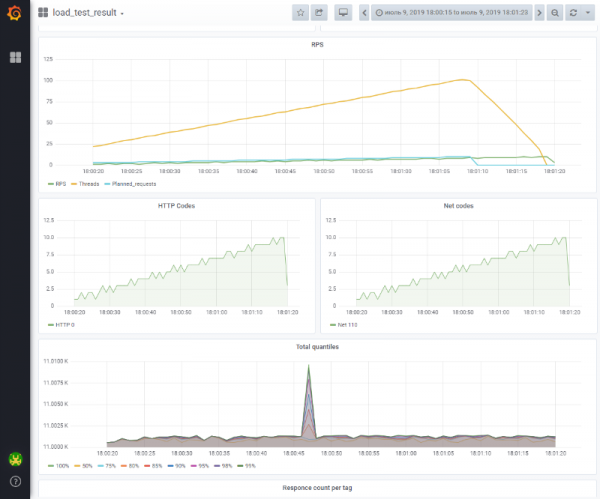Viewport: 600px width, 499px height.
Task: Star the load_test_result dashboard
Action: coord(300,13)
